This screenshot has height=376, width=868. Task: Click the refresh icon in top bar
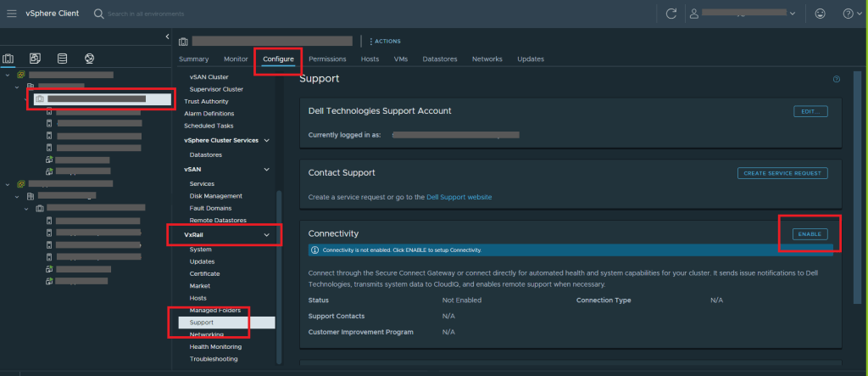tap(671, 14)
